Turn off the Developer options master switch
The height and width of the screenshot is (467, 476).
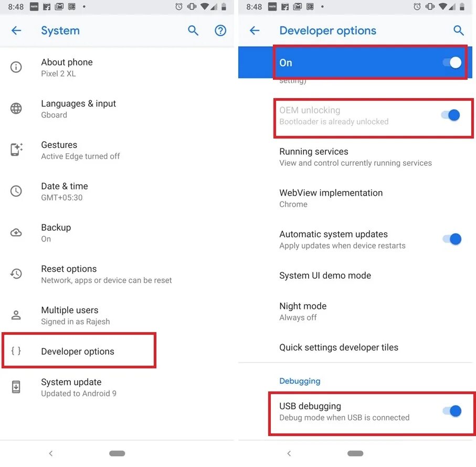[452, 63]
